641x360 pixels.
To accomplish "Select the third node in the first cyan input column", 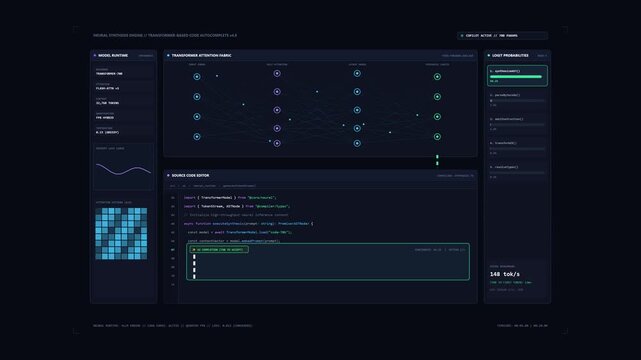I will point(197,116).
